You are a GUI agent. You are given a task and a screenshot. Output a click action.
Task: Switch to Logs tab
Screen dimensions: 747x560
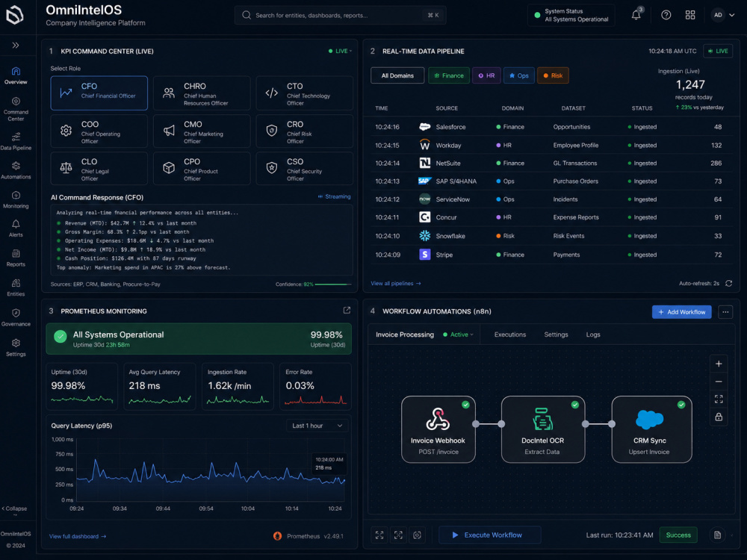pyautogui.click(x=593, y=335)
